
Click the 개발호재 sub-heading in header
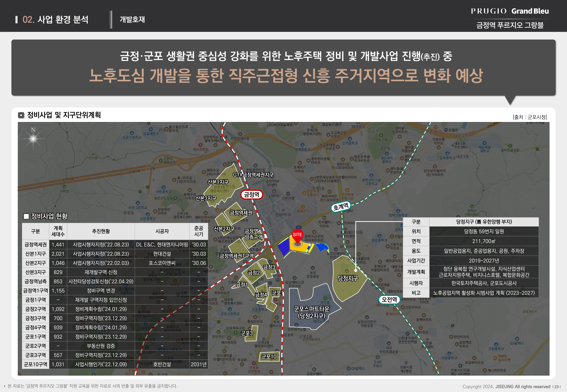tap(132, 19)
